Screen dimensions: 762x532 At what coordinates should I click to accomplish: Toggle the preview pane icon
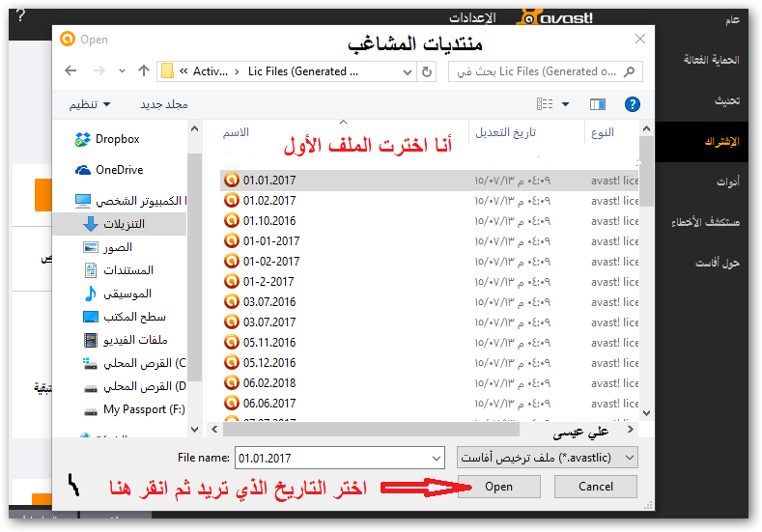pos(598,103)
